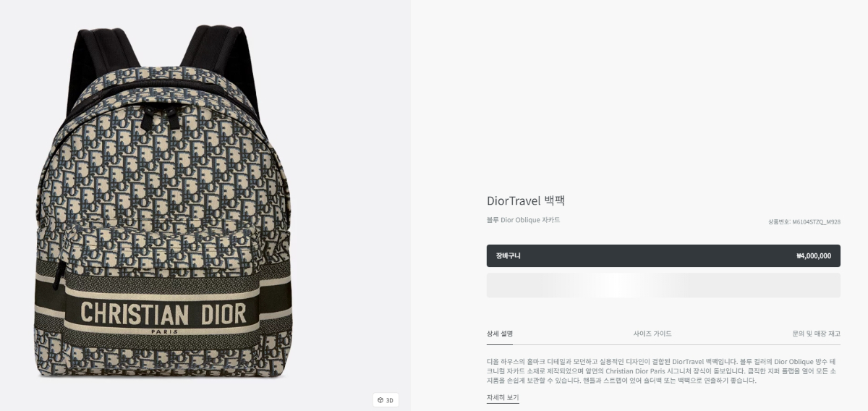
Task: Click the product description paragraph
Action: (x=663, y=370)
